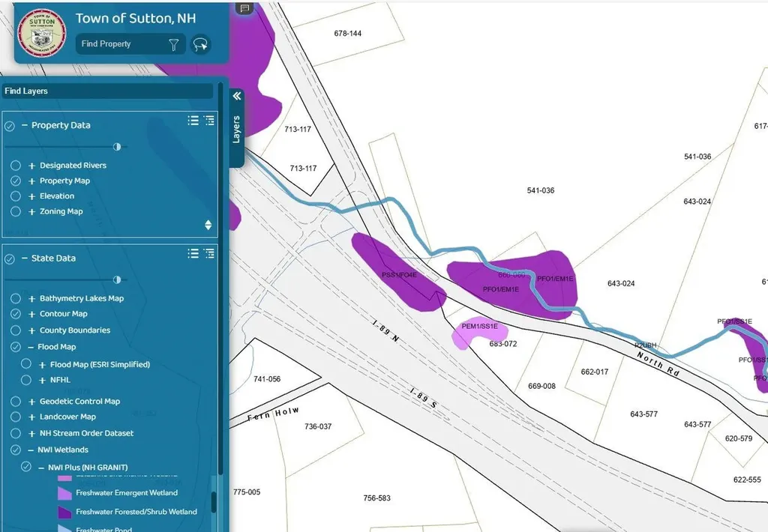Expand the NH Stream Order Dataset
768x532 pixels.
[x=31, y=434]
